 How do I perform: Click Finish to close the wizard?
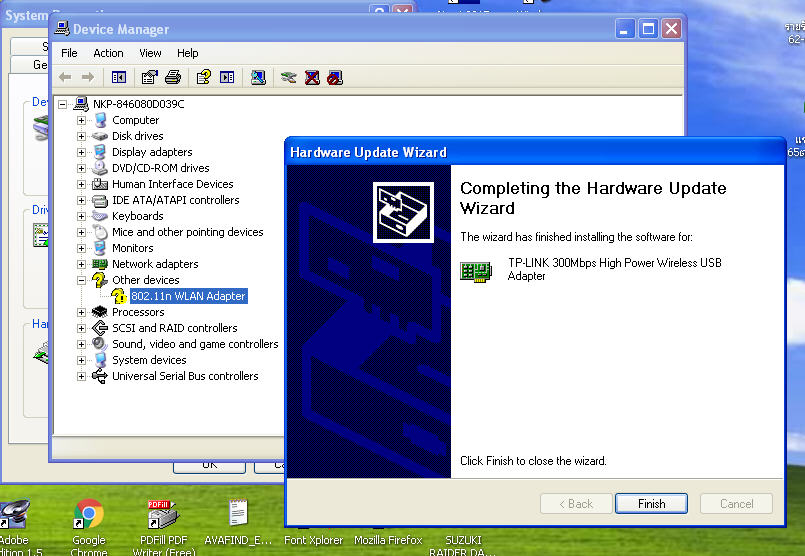tap(651, 504)
